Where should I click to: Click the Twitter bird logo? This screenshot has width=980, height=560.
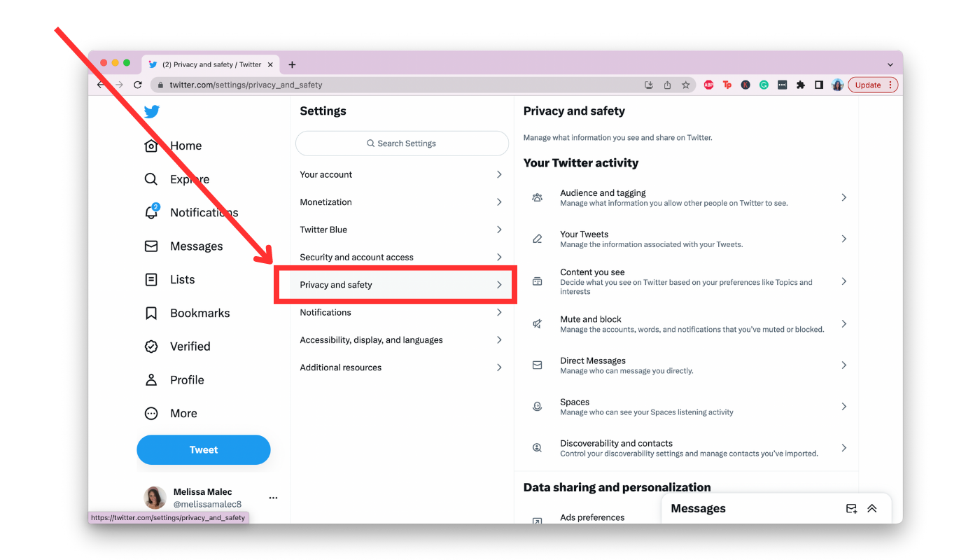pos(152,111)
